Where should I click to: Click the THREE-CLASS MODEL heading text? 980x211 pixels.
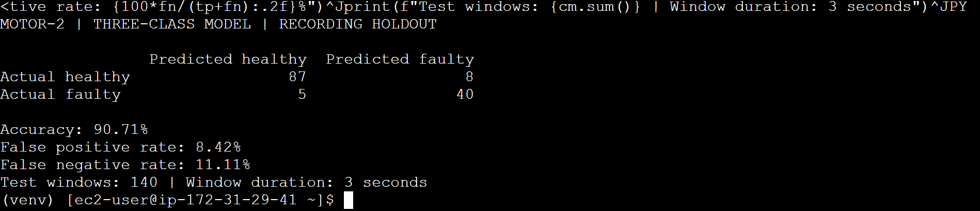click(x=172, y=24)
